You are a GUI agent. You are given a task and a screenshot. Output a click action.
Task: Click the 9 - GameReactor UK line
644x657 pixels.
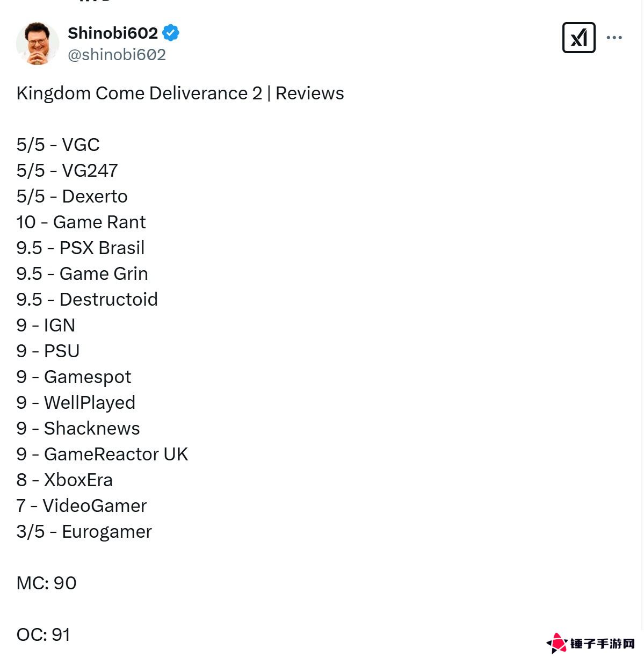click(102, 454)
